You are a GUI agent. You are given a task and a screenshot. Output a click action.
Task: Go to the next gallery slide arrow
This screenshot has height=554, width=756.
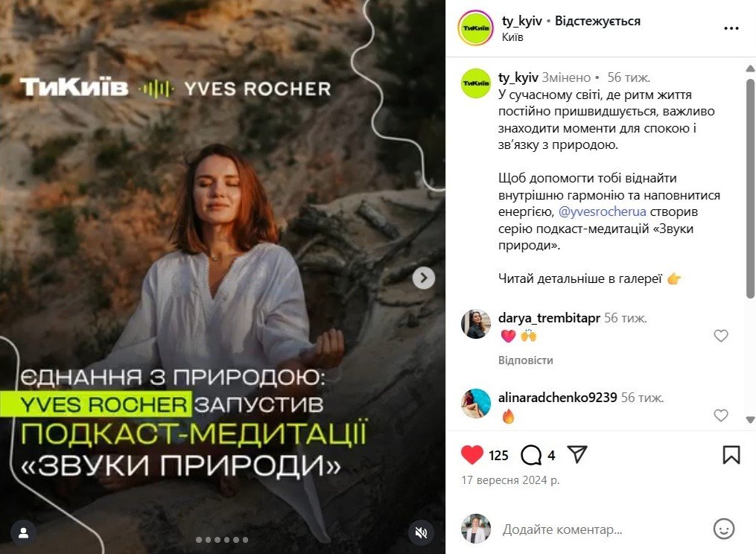(x=424, y=278)
